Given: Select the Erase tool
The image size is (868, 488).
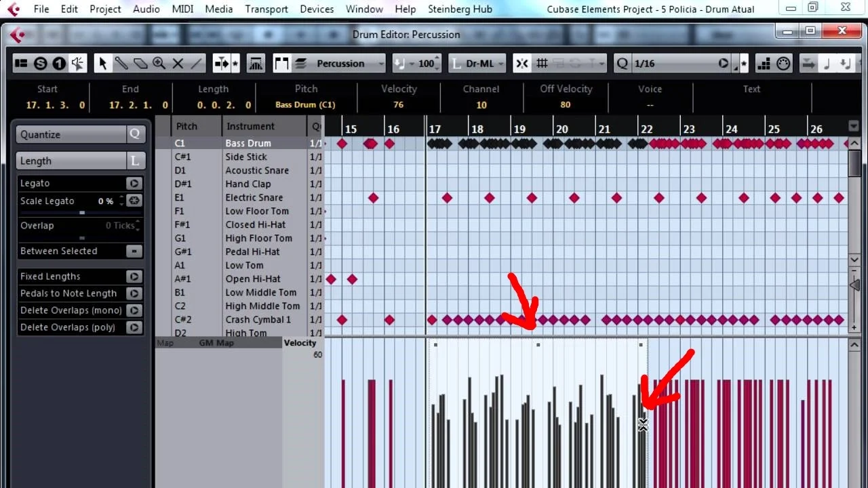Looking at the screenshot, I should pos(140,64).
